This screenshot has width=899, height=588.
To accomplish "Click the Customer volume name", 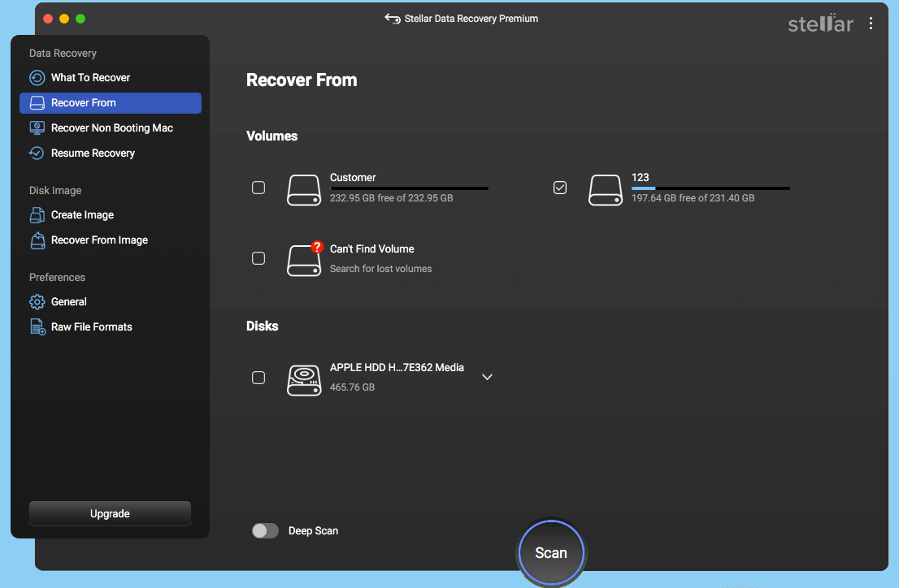I will (x=353, y=178).
